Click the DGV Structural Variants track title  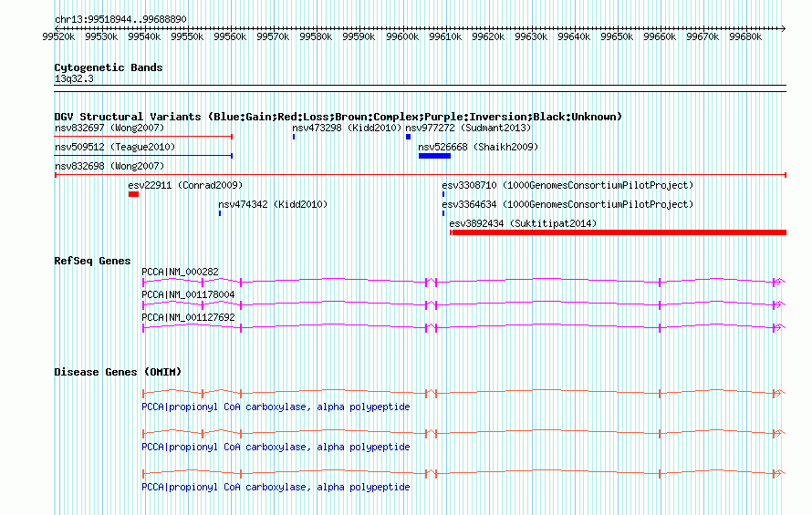click(x=338, y=117)
